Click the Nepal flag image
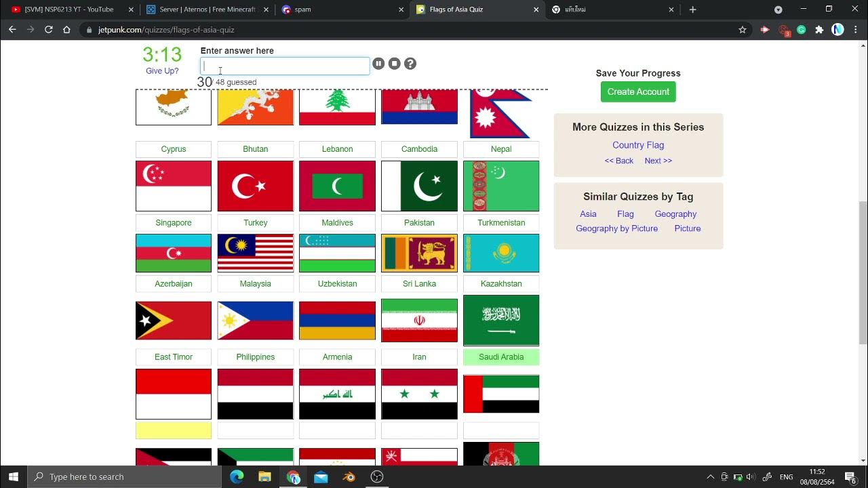868x488 pixels. pyautogui.click(x=501, y=113)
